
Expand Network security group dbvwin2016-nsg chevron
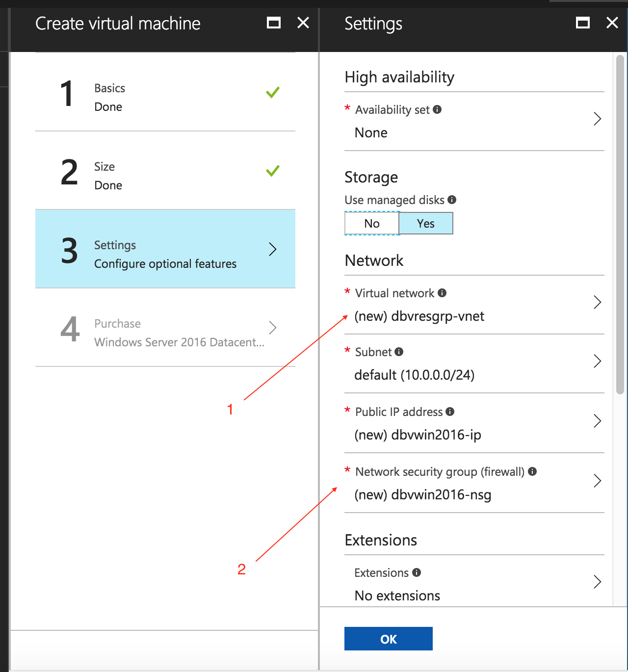pyautogui.click(x=597, y=481)
